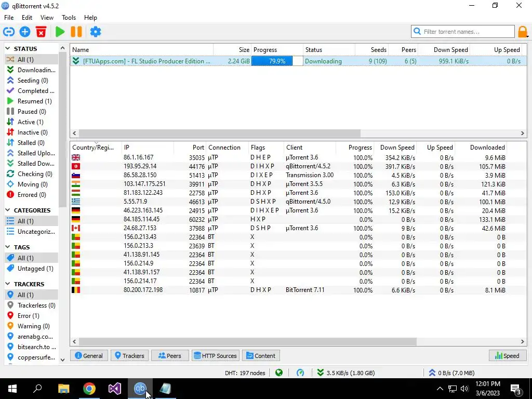Screen dimensions: 532x399
Task: Collapse the TRACKERS section
Action: point(8,284)
